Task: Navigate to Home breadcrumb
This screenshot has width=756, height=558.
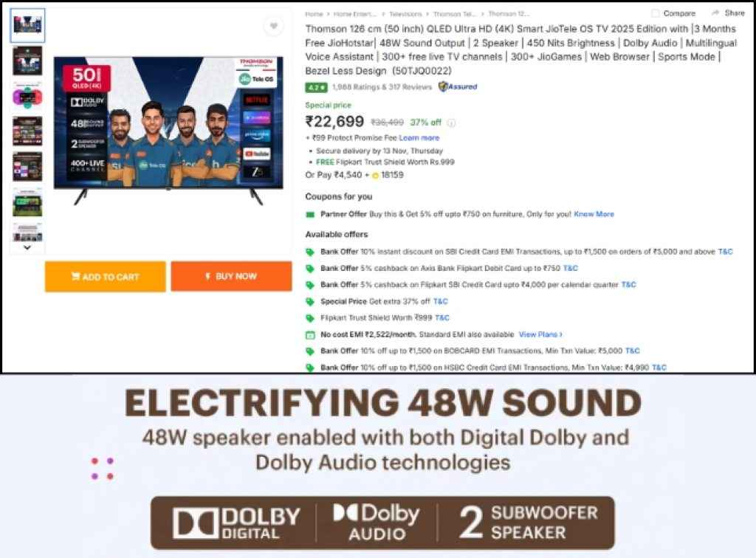Action: (x=314, y=13)
